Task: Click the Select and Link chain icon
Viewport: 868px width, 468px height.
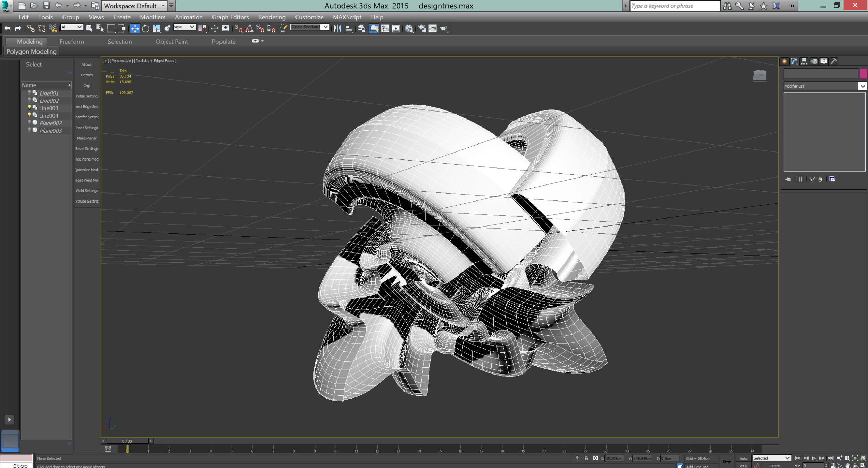Action: [x=31, y=28]
